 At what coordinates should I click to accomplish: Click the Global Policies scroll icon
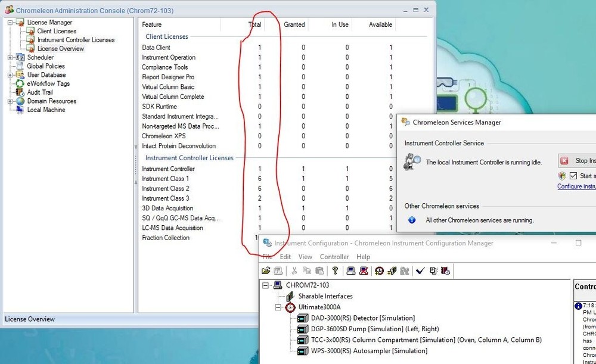(20, 66)
